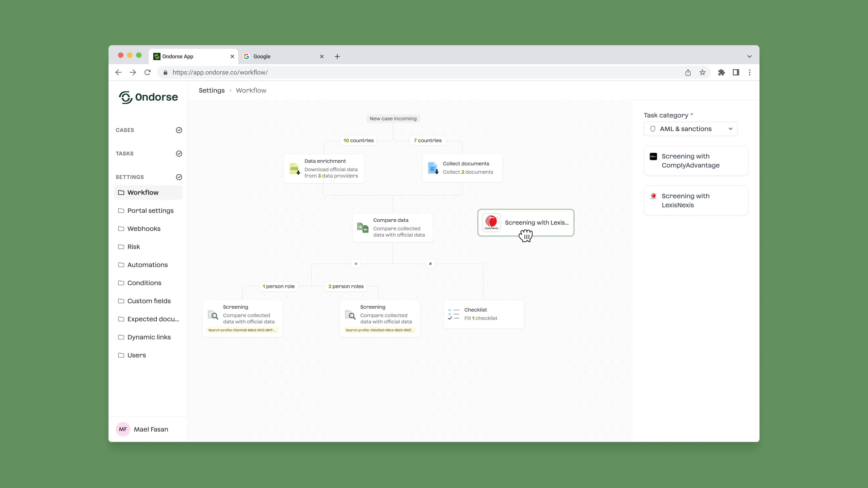Image resolution: width=868 pixels, height=488 pixels.
Task: Click the 1 person role label
Action: (x=278, y=286)
